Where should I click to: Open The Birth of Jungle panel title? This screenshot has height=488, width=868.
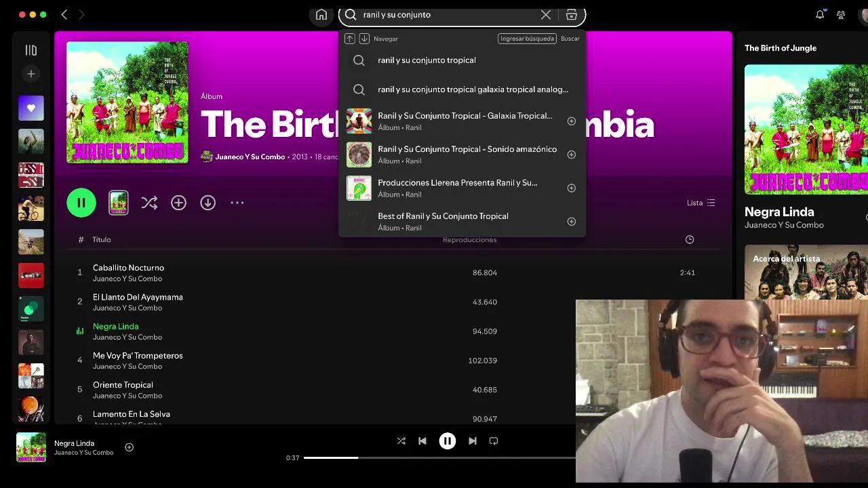(781, 48)
